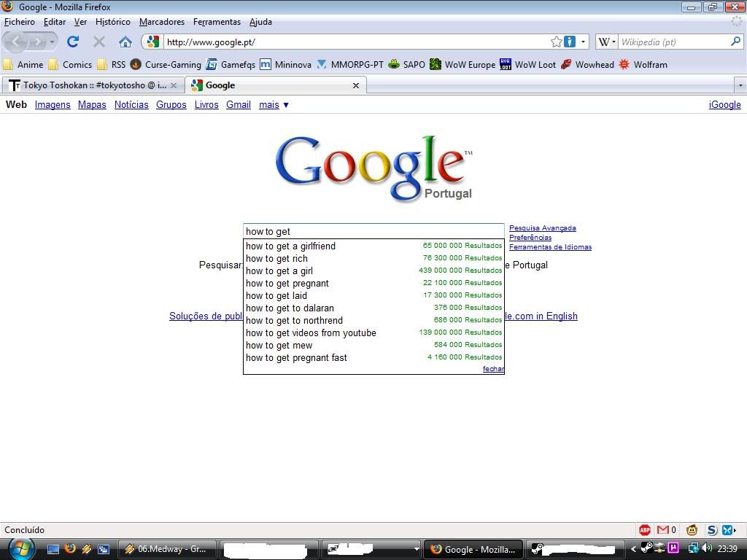Viewport: 747px width, 560px height.
Task: Open the Histórico menu
Action: pos(113,22)
